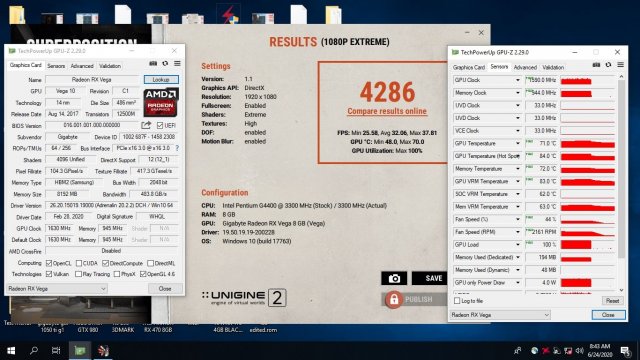Click the Lookup button
The width and height of the screenshot is (640, 360).
pos(161,80)
